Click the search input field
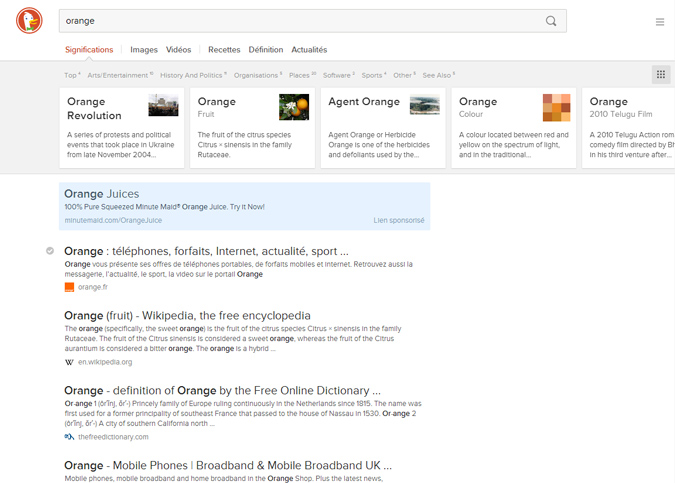675x483 pixels. 300,21
